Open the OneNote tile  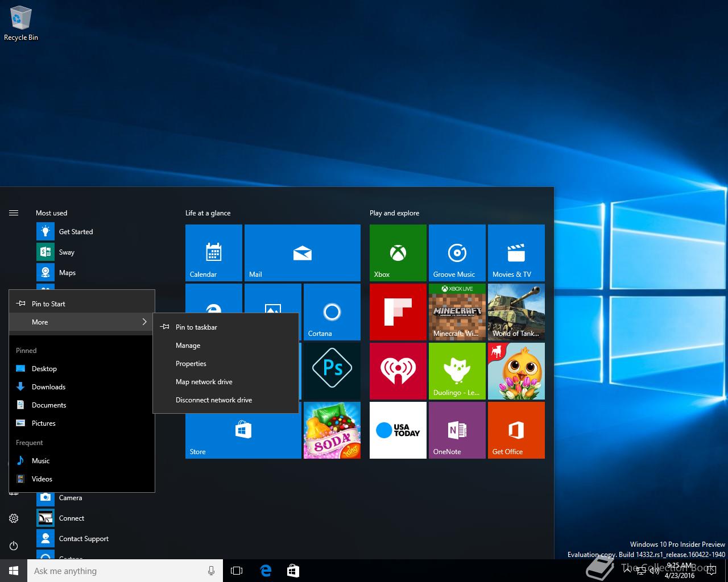pos(457,430)
